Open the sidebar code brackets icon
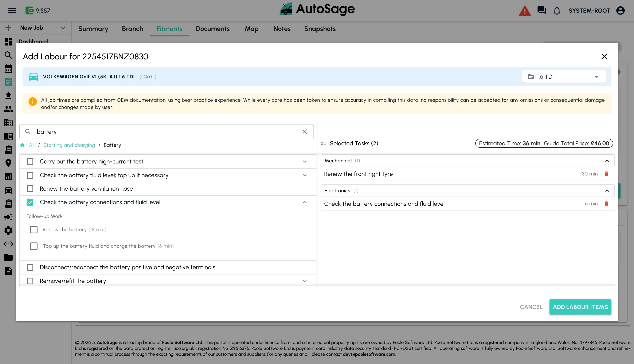Image resolution: width=634 pixels, height=364 pixels. (8, 244)
